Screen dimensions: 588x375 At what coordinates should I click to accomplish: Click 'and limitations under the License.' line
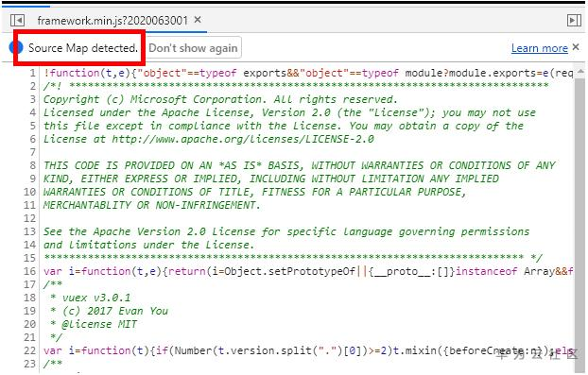(148, 245)
